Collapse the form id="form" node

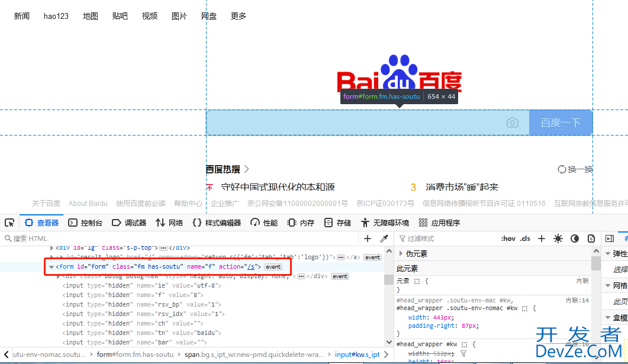(51, 267)
